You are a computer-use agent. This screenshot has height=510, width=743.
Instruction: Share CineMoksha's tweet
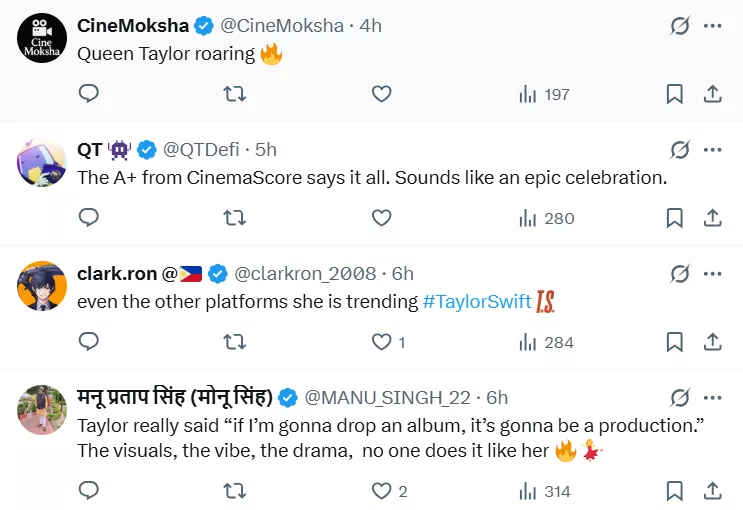point(713,94)
